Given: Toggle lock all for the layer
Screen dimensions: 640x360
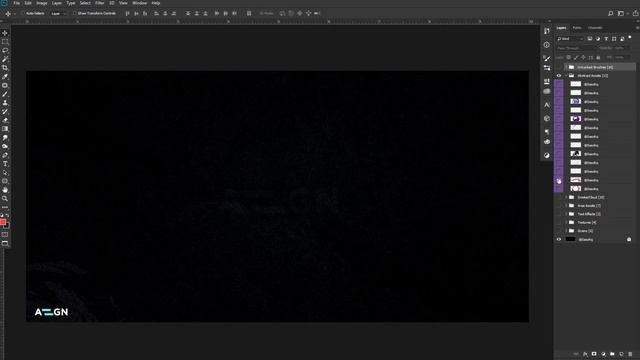Looking at the screenshot, I should pyautogui.click(x=598, y=58).
